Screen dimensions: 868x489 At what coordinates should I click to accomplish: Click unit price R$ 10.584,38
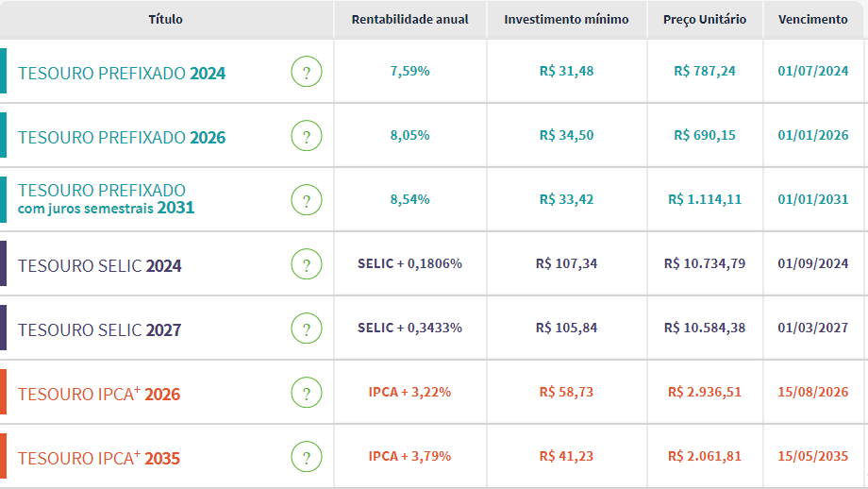[x=705, y=328]
